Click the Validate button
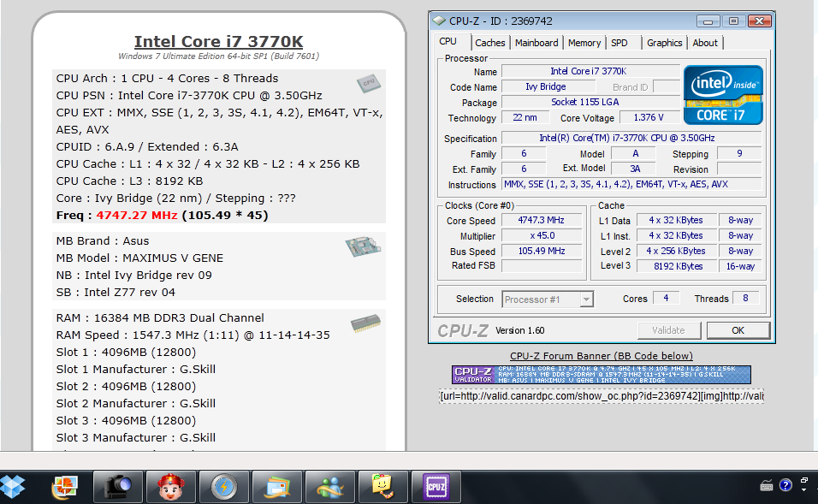The width and height of the screenshot is (818, 504). (668, 330)
